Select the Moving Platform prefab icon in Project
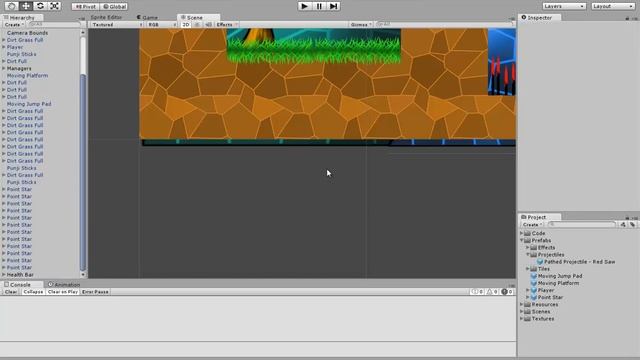Screen dimensions: 640x360 [x=533, y=283]
